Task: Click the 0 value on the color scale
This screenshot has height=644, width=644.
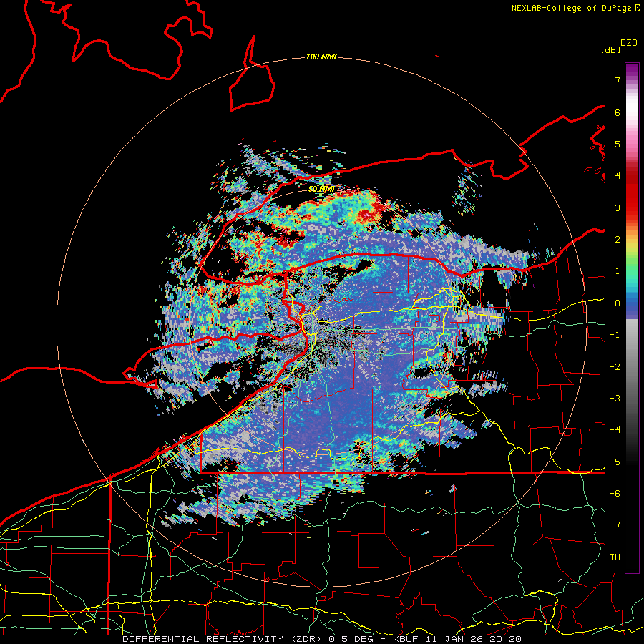Action: pyautogui.click(x=618, y=303)
